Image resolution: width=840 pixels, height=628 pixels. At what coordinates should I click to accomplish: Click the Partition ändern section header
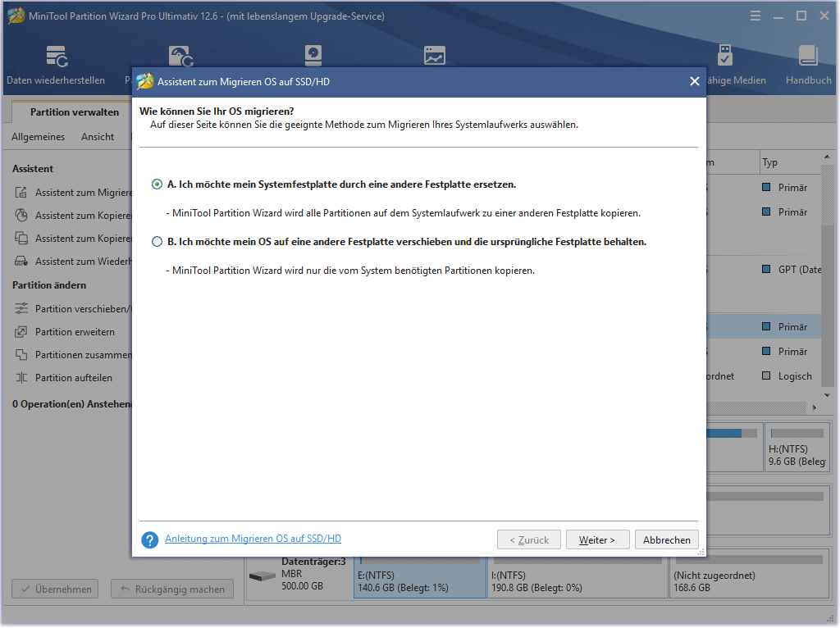(x=49, y=284)
